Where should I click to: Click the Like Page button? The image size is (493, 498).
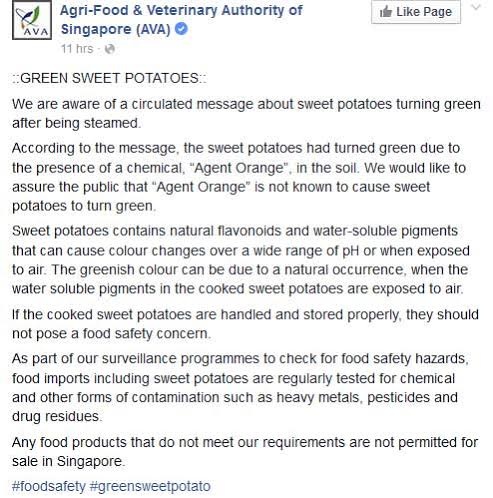tap(416, 12)
